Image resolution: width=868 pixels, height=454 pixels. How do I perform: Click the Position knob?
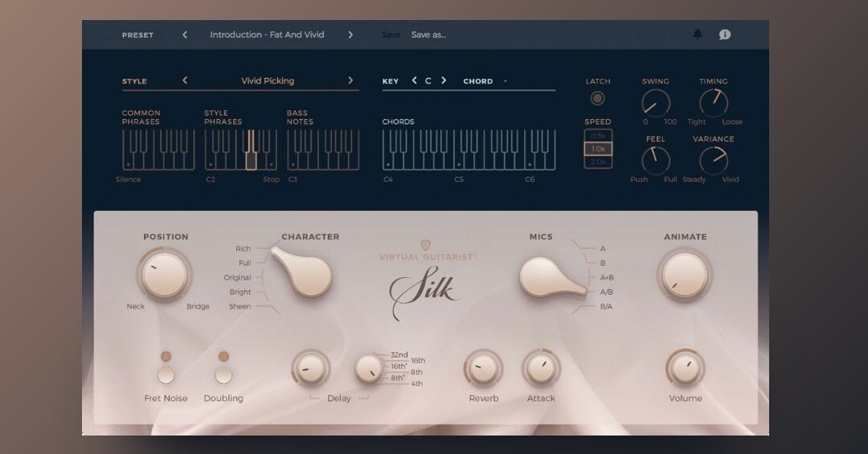(x=165, y=274)
